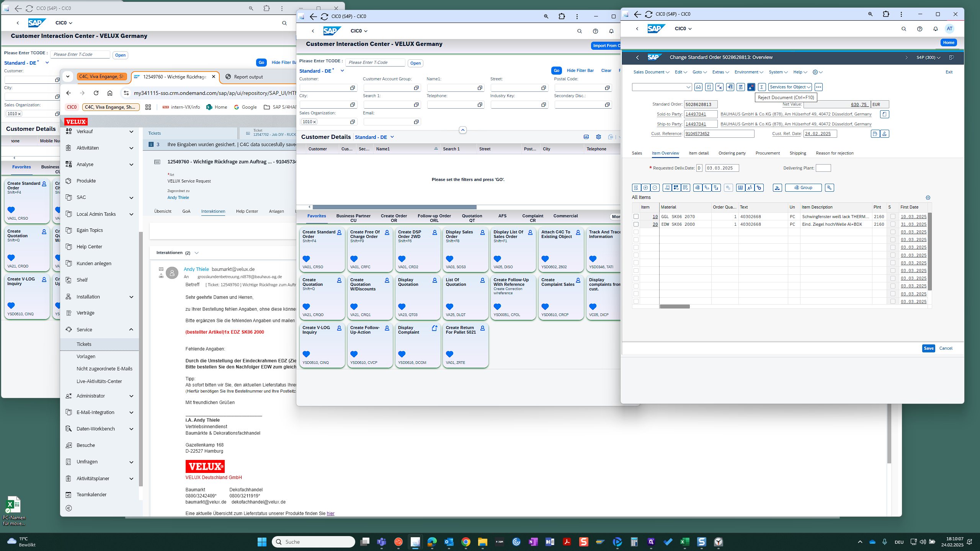The width and height of the screenshot is (980, 551).
Task: Open Google Chrome from the taskbar
Action: (465, 541)
